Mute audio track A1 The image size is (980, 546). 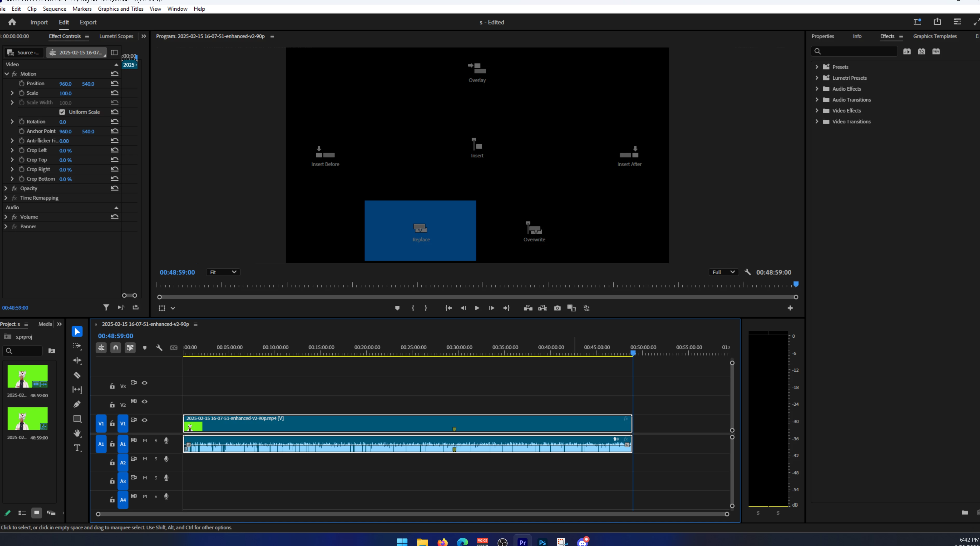point(145,441)
